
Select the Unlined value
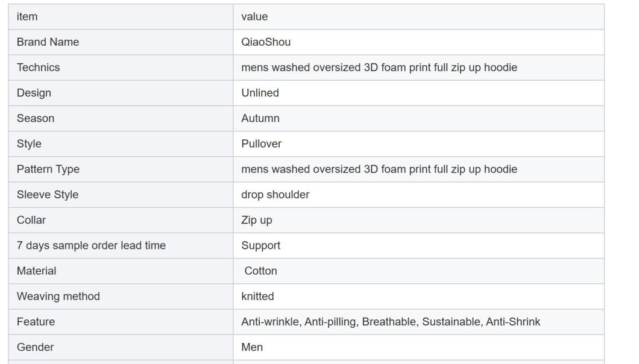coord(260,93)
